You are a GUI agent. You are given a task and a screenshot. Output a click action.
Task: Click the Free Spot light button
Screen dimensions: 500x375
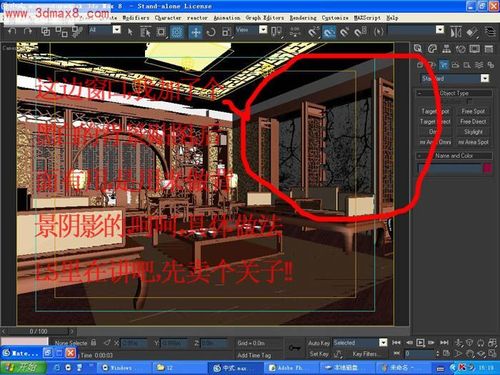pos(473,111)
